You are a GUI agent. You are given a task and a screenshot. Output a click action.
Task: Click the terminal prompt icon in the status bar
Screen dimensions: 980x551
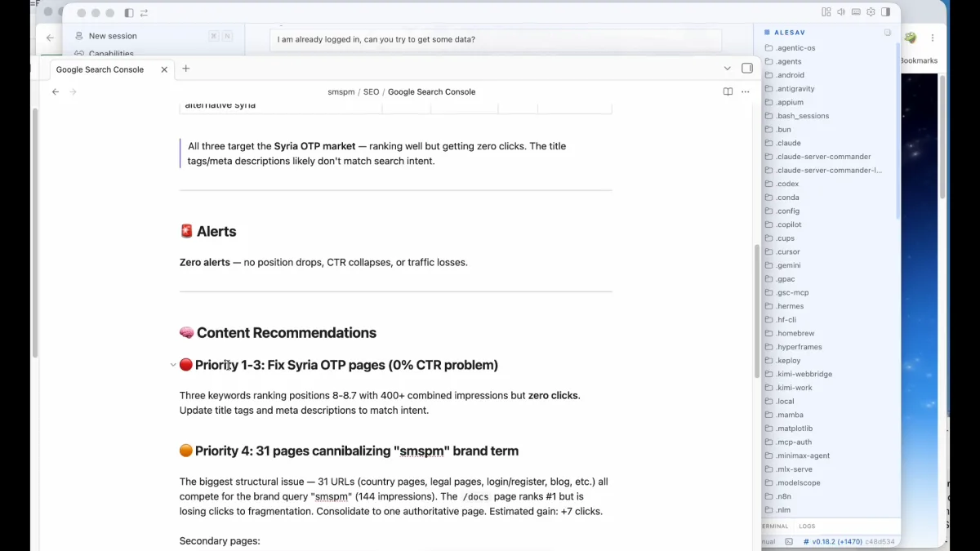pyautogui.click(x=789, y=541)
